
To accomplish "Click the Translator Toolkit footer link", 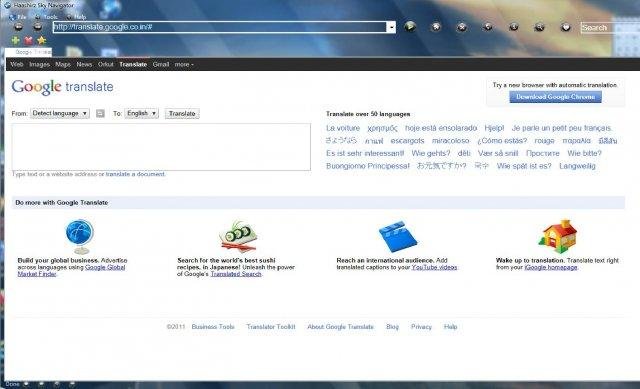I will 271,327.
